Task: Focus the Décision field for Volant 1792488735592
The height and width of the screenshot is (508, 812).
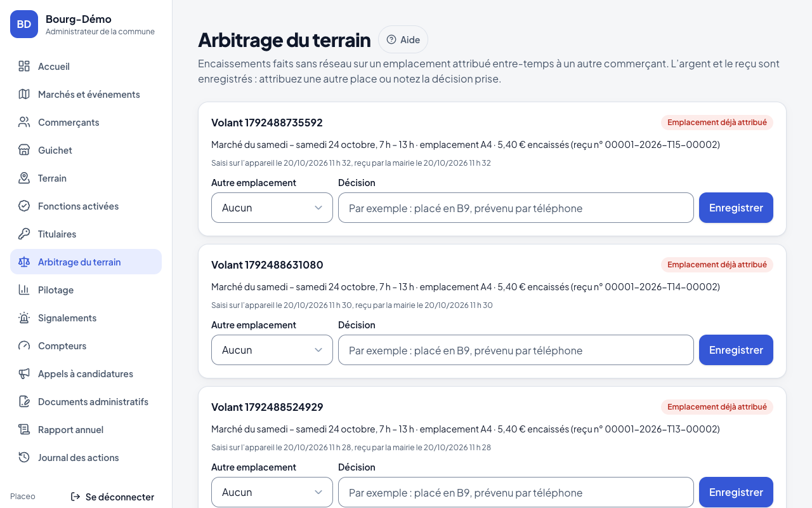Action: 516,208
